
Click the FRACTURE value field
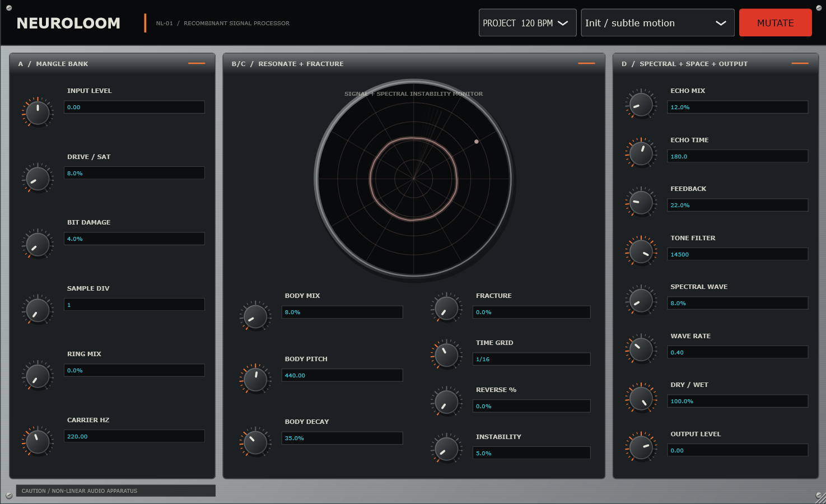coord(531,312)
